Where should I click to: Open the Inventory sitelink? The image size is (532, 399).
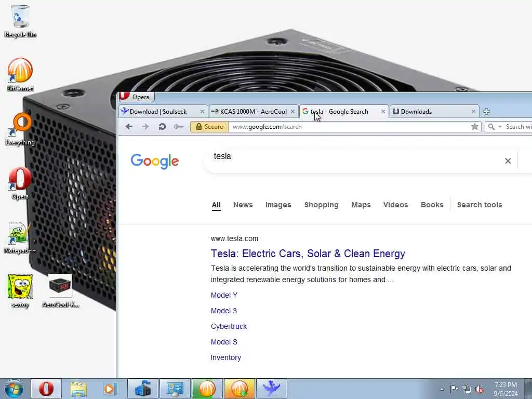click(x=225, y=357)
